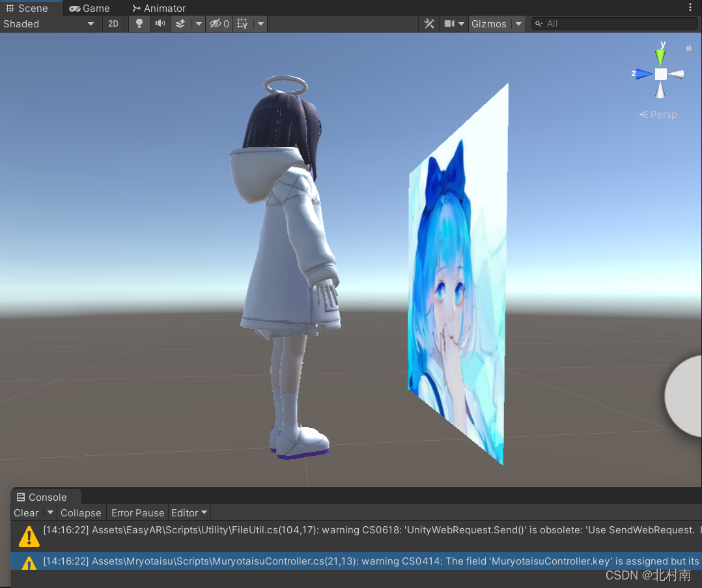Click the warning icon of MuryotaisuController message
Viewport: 702px width, 588px height.
point(29,563)
